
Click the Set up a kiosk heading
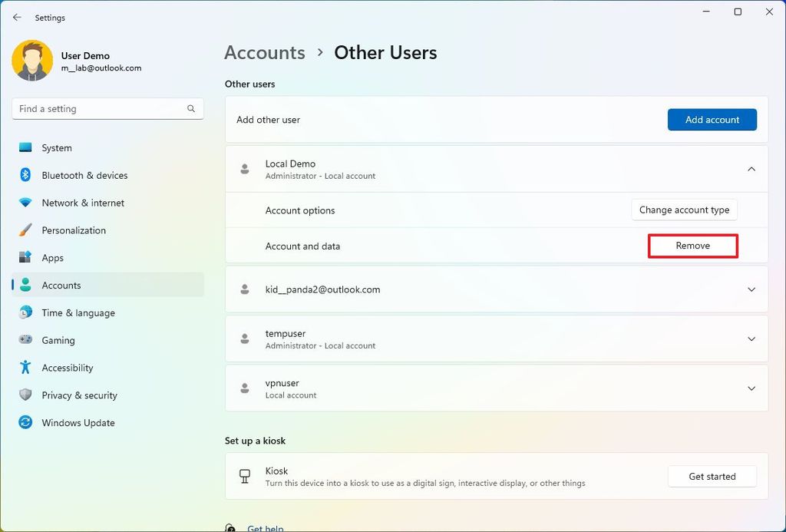(x=255, y=441)
